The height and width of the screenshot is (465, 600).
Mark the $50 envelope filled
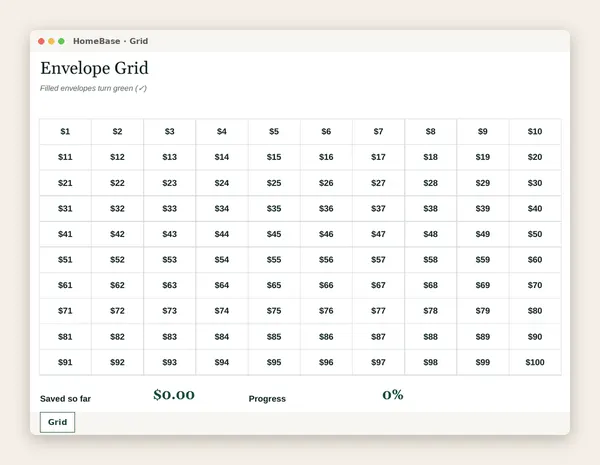(x=535, y=234)
